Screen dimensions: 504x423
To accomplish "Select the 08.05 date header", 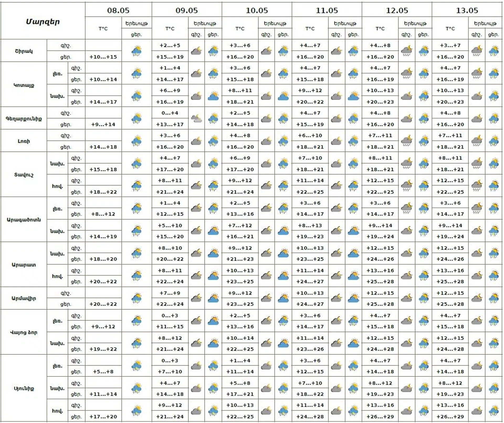I will 118,10.
